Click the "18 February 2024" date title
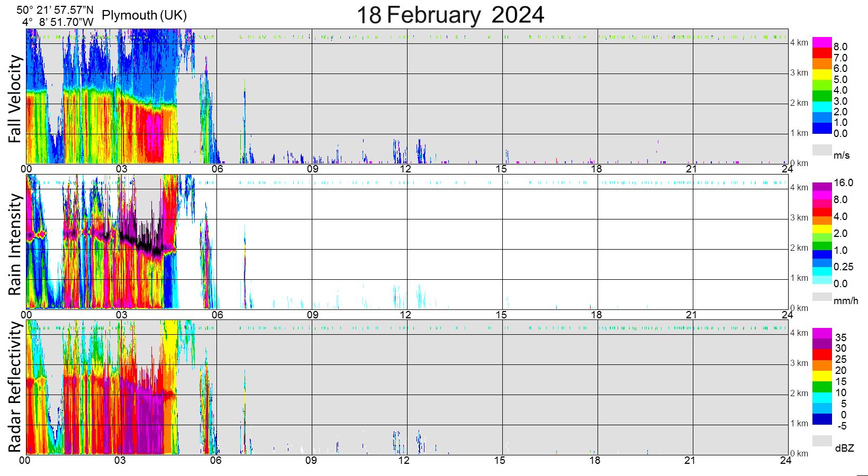The width and height of the screenshot is (868, 476). (450, 15)
